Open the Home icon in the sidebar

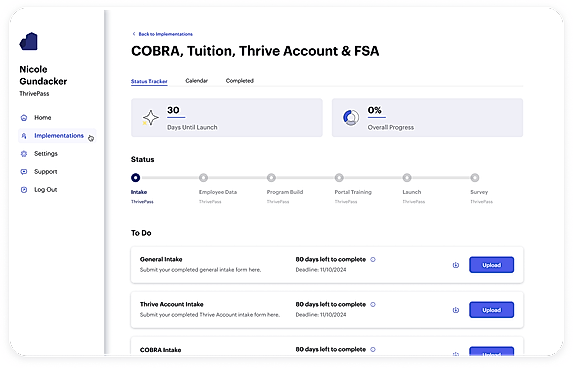pyautogui.click(x=24, y=118)
